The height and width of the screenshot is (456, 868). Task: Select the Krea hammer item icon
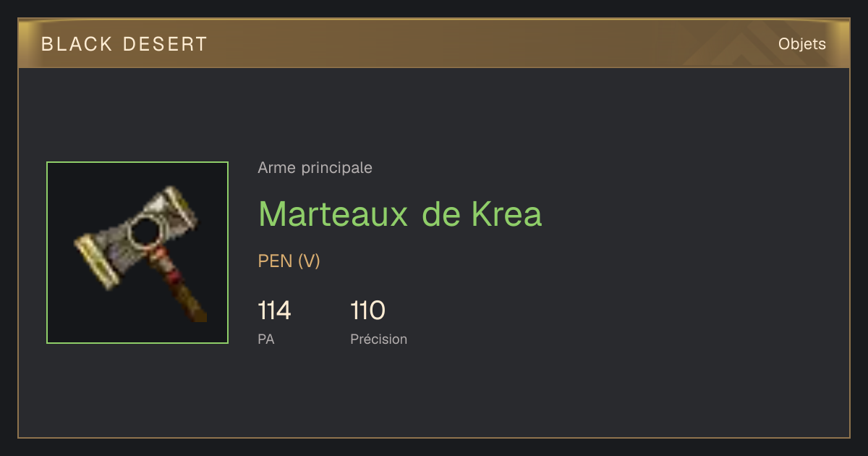point(137,253)
